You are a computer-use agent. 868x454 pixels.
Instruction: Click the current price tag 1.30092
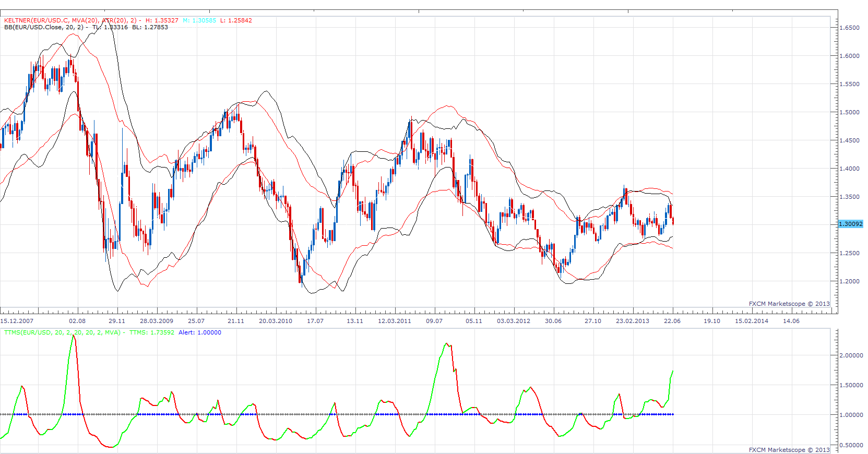[x=851, y=224]
